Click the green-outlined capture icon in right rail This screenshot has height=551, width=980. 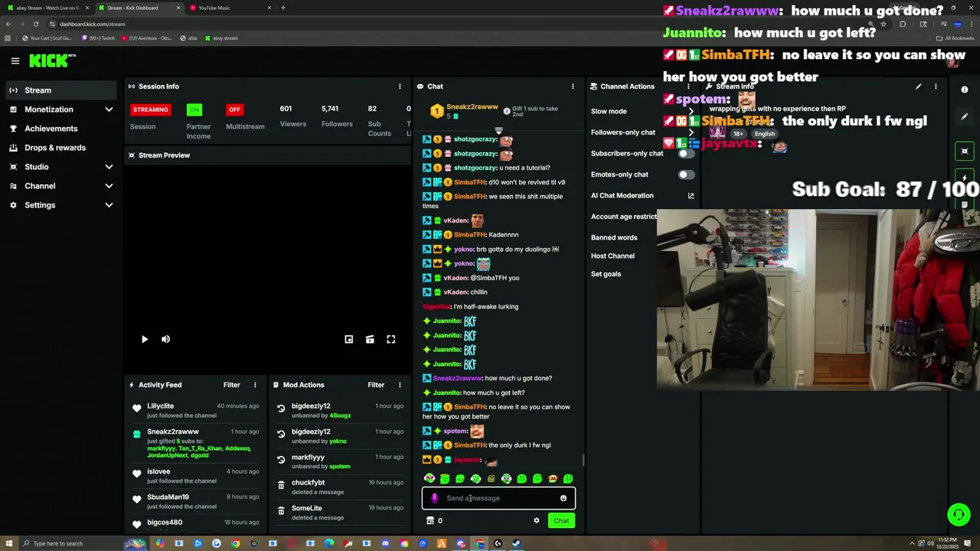click(965, 151)
